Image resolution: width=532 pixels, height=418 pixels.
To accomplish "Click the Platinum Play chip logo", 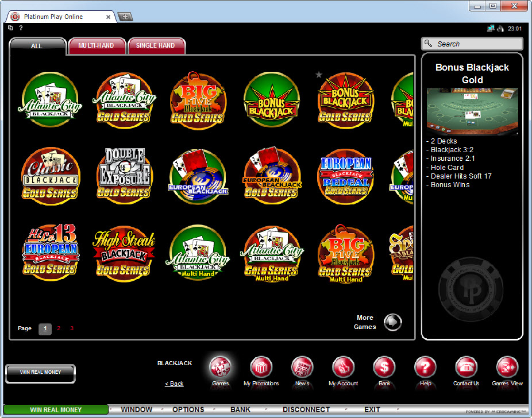I will pyautogui.click(x=471, y=290).
